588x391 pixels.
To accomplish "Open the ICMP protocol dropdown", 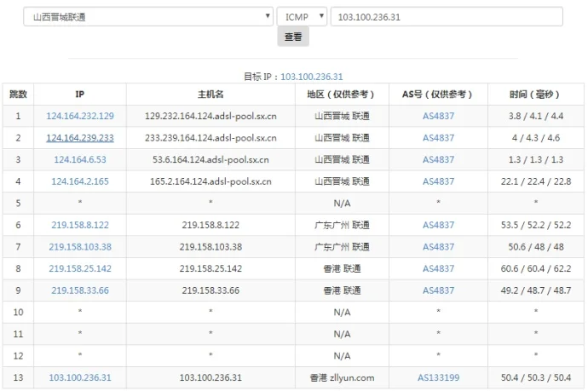I will pos(302,17).
